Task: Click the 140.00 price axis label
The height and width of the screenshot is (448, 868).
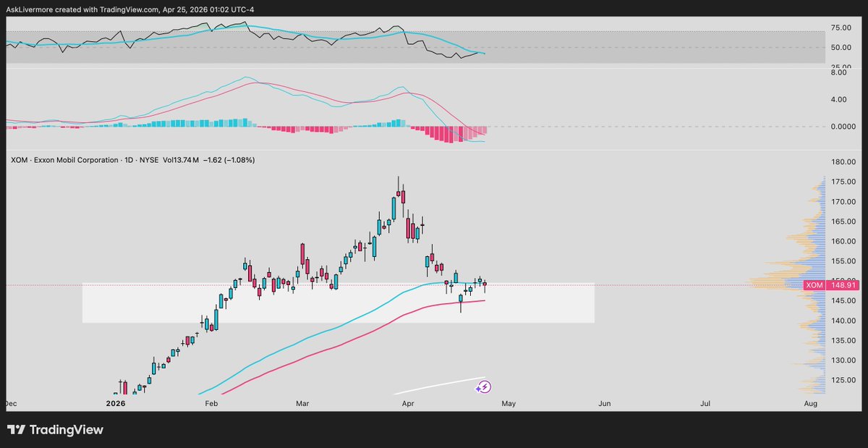Action: 843,321
